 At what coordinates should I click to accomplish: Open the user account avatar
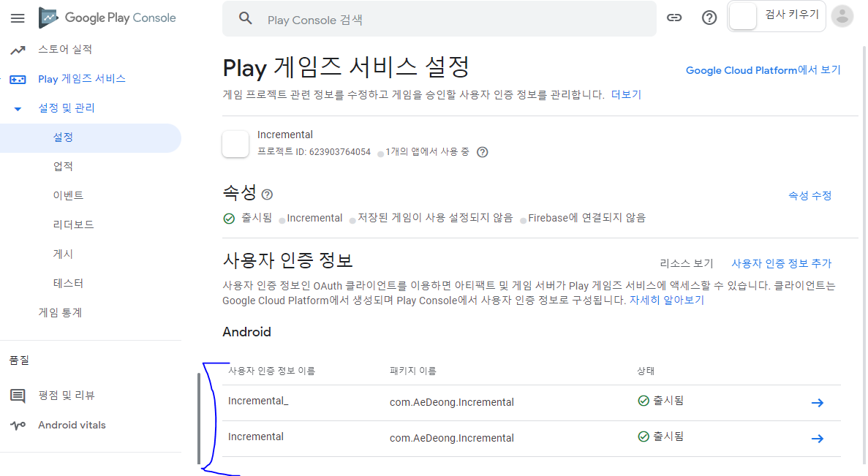[842, 16]
